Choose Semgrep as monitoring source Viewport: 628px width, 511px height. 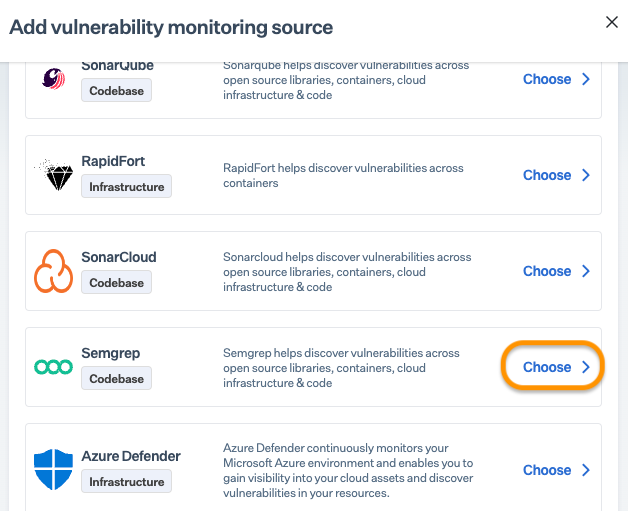click(557, 367)
